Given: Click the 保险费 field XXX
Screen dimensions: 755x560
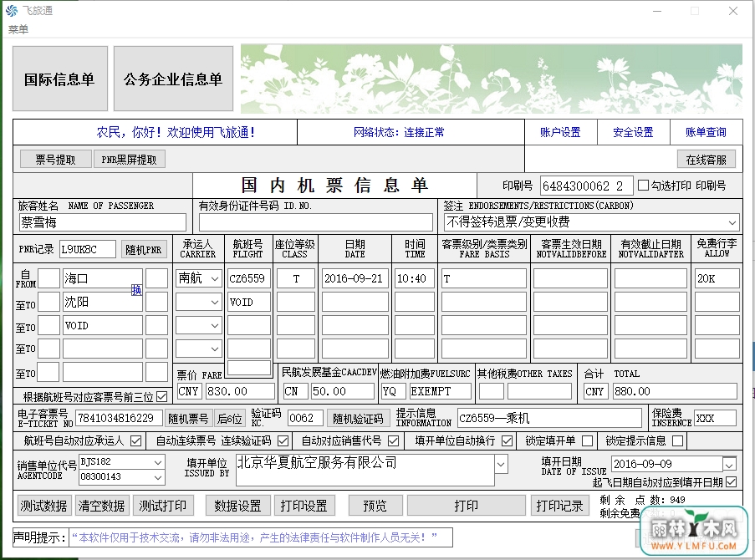Looking at the screenshot, I should pos(715,418).
